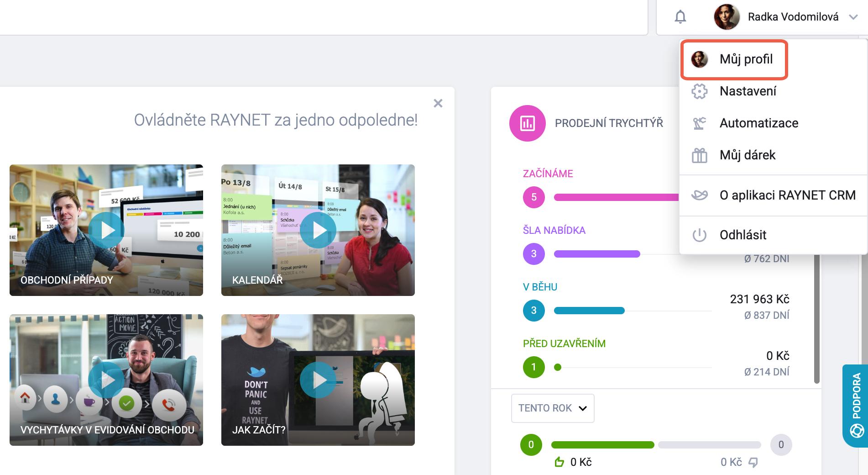This screenshot has height=475, width=868.
Task: Click the Začínáme pink progress bar
Action: click(x=617, y=197)
